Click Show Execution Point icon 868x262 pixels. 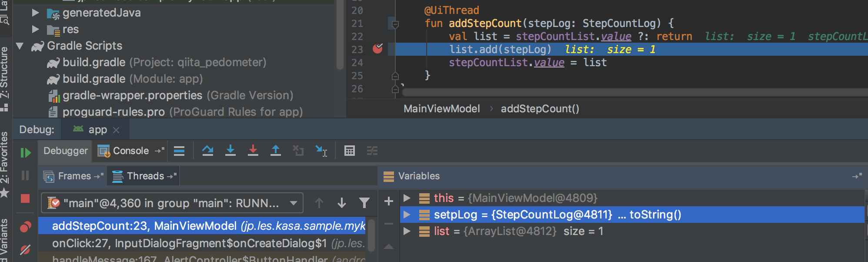(179, 151)
